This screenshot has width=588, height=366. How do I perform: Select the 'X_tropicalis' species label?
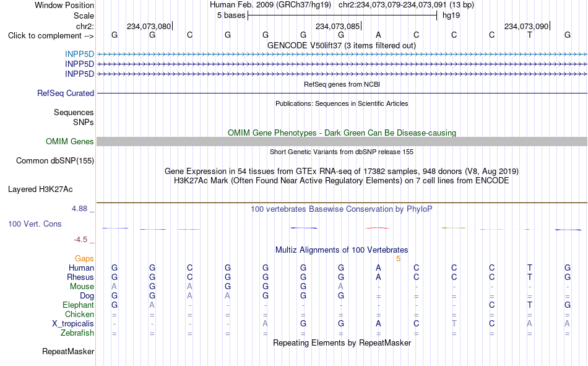[x=73, y=324]
